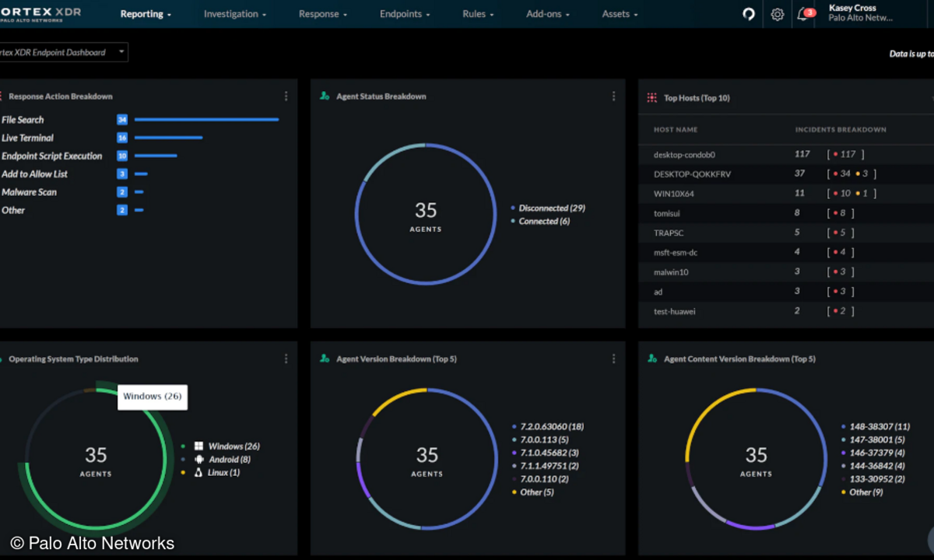934x560 pixels.
Task: Open the Add-ons menu
Action: 548,14
